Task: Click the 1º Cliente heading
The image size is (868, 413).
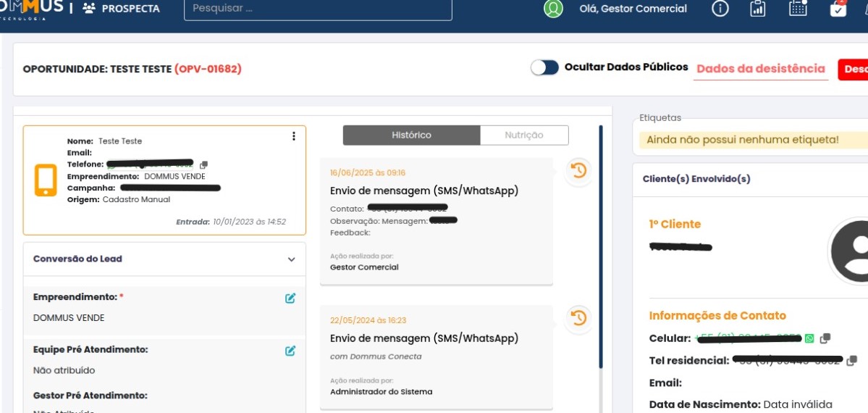Action: click(x=675, y=224)
